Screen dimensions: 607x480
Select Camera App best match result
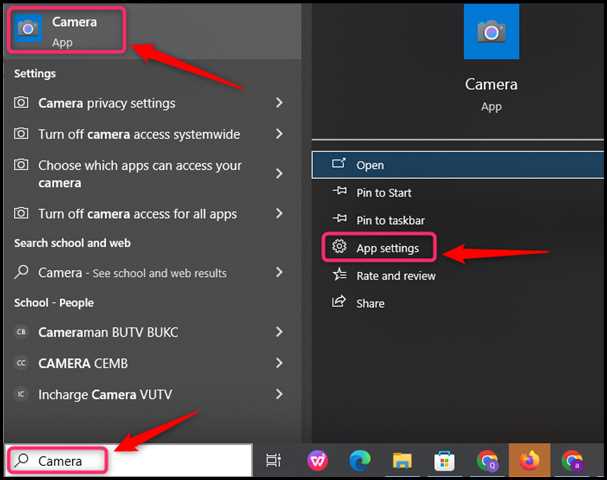tap(67, 30)
